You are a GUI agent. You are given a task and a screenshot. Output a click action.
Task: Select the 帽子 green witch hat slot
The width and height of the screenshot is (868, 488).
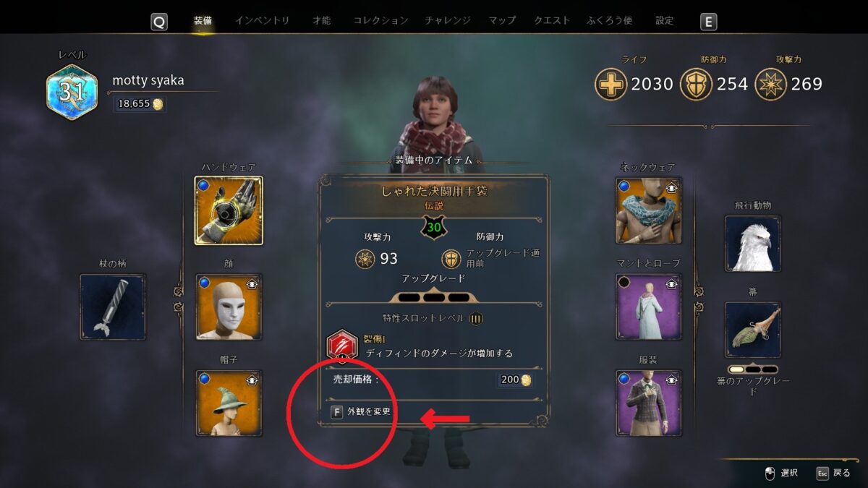(x=229, y=403)
